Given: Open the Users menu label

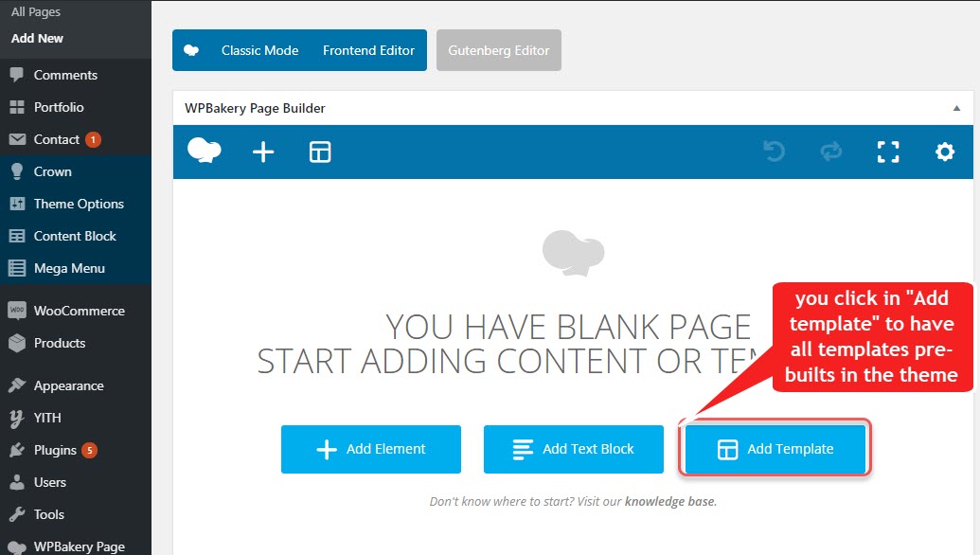Looking at the screenshot, I should point(50,482).
